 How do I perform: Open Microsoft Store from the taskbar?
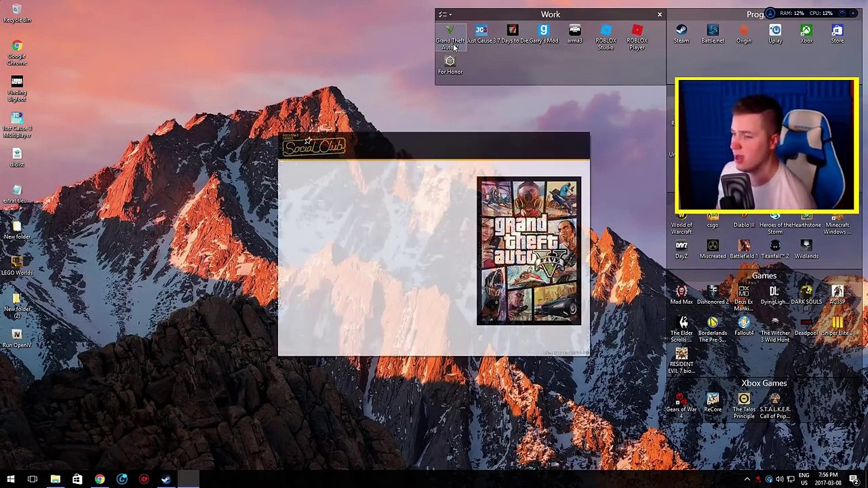(x=77, y=480)
